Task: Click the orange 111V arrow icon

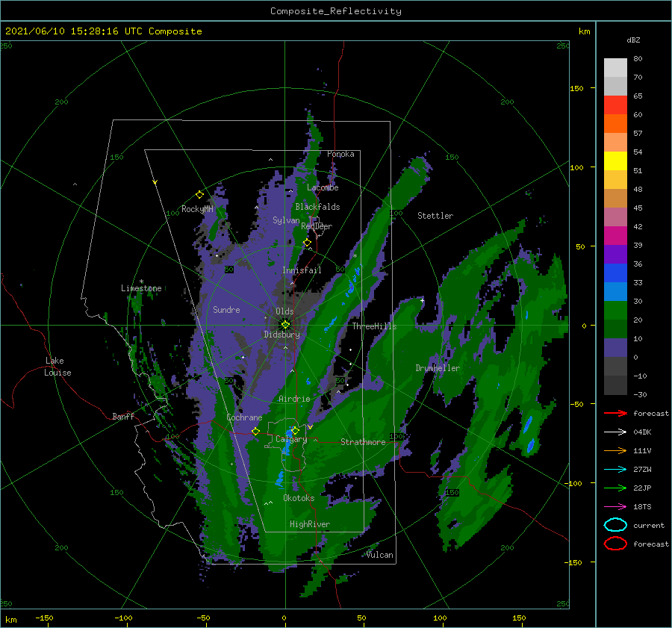Action: pyautogui.click(x=615, y=450)
